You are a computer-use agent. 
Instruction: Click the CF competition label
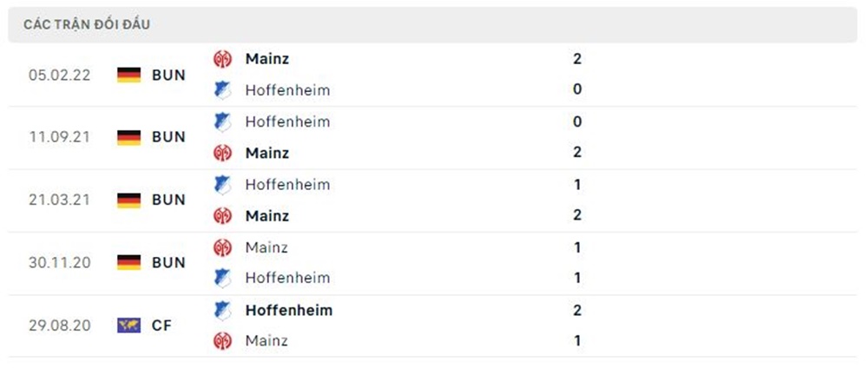(161, 325)
